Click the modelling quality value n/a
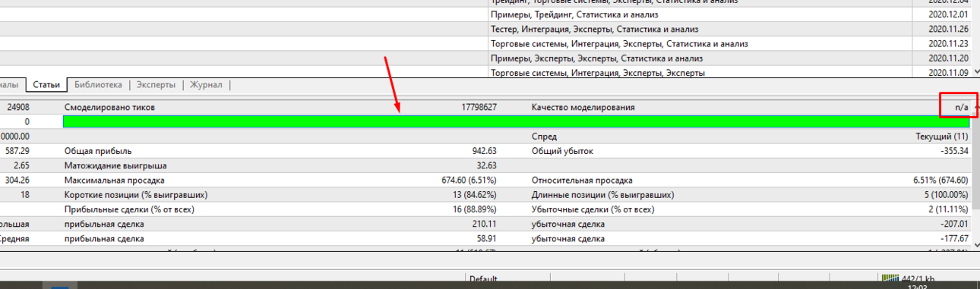This screenshot has height=289, width=980. (962, 108)
